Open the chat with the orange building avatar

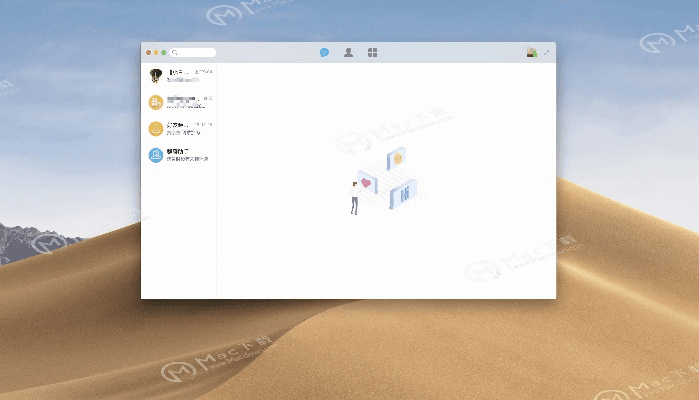pos(179,102)
